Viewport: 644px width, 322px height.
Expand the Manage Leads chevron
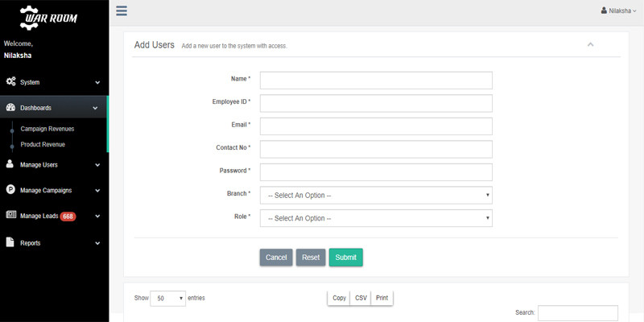[x=97, y=216]
